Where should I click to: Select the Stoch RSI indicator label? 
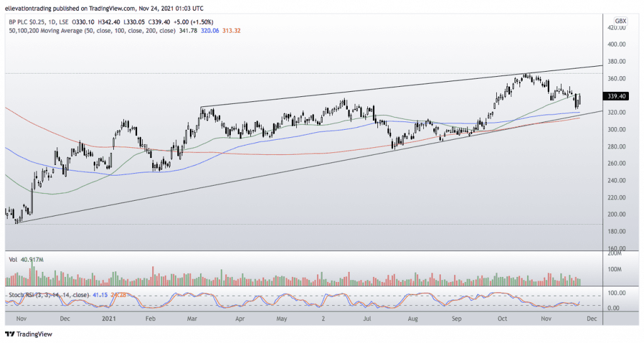click(x=48, y=295)
